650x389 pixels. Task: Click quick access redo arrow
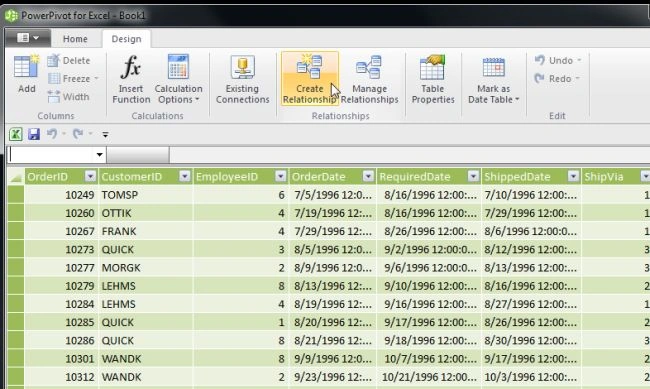(x=78, y=134)
